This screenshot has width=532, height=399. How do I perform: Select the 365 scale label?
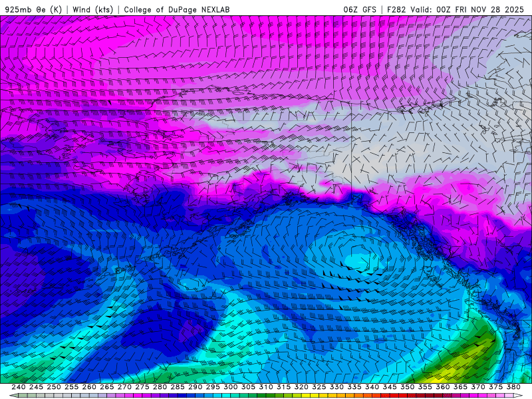(x=460, y=387)
